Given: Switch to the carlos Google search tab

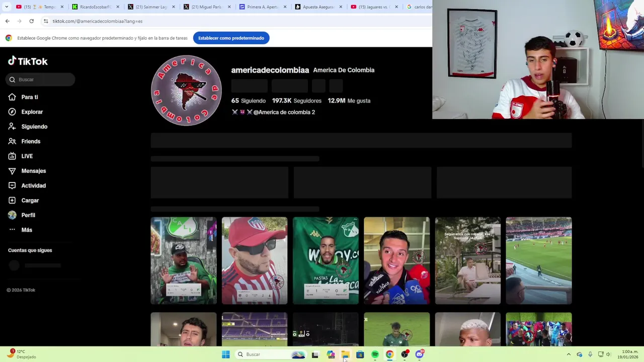Looking at the screenshot, I should click(419, 7).
